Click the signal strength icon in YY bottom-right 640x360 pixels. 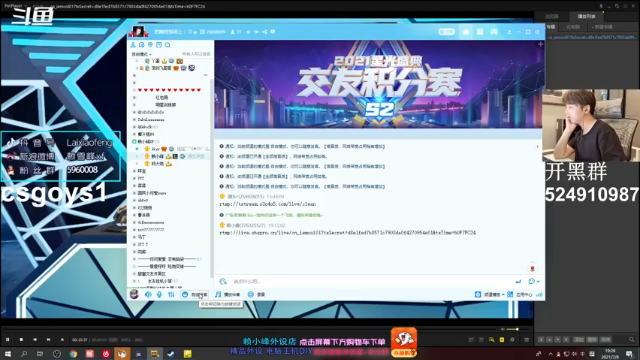pyautogui.click(x=540, y=294)
